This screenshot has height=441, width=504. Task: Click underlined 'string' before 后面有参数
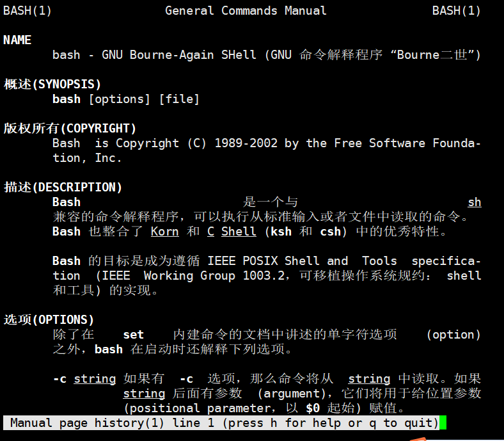[144, 394]
